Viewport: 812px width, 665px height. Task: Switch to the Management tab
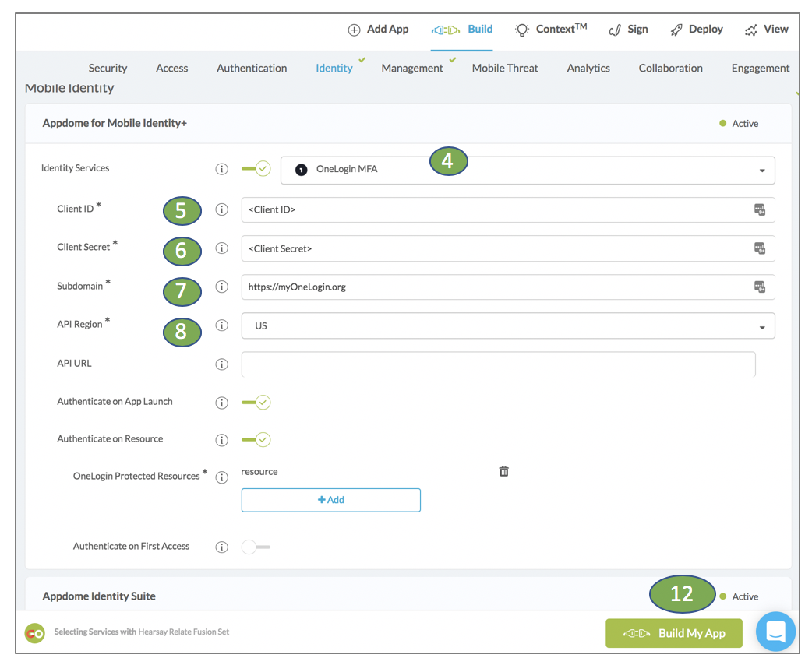[x=412, y=69]
